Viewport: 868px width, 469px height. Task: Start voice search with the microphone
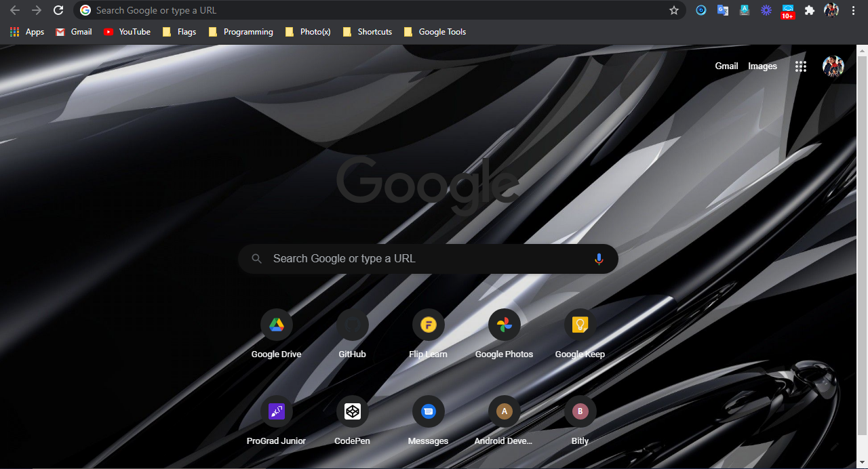point(599,259)
